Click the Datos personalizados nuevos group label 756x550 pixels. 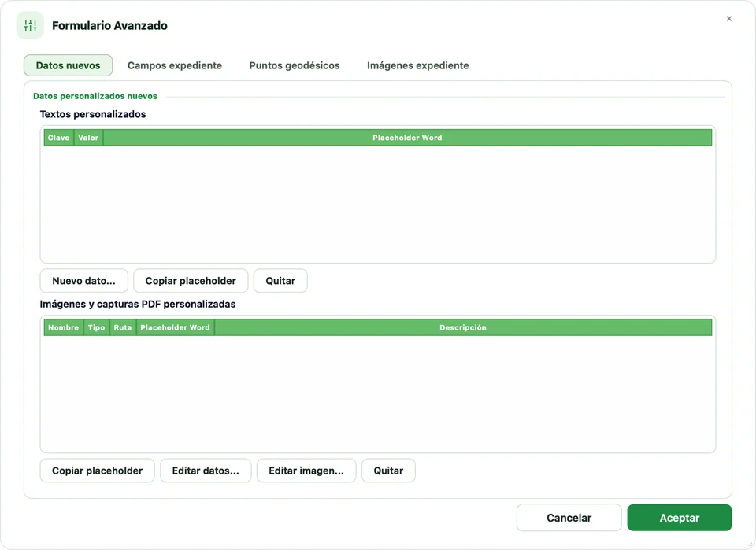coord(95,96)
